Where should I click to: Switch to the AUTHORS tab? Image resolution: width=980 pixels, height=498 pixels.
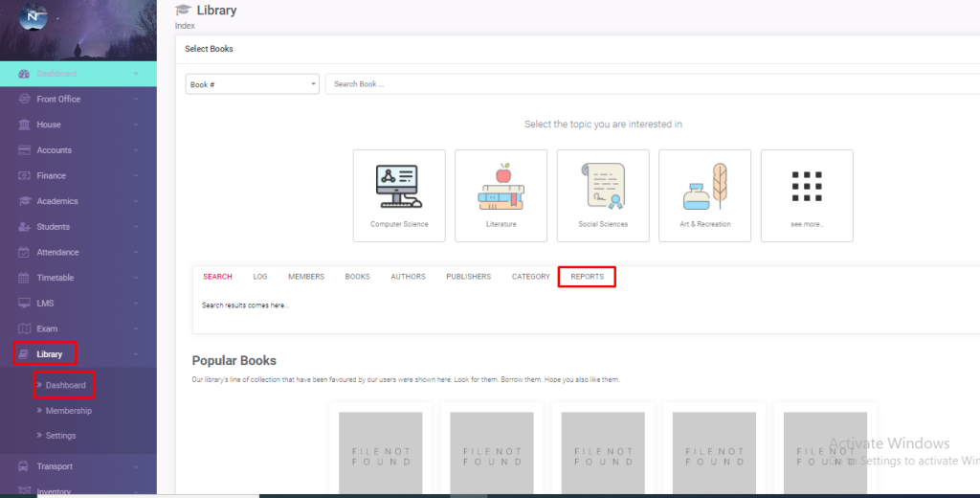pos(408,277)
